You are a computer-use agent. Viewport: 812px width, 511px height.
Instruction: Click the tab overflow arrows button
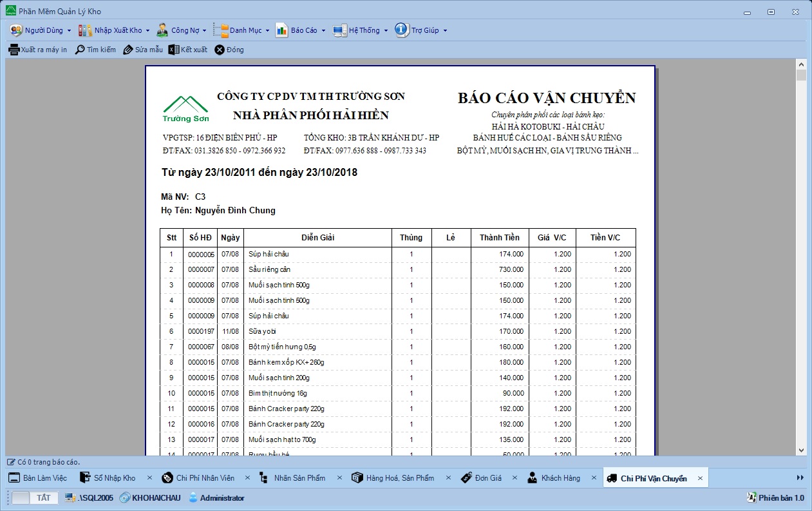click(800, 477)
